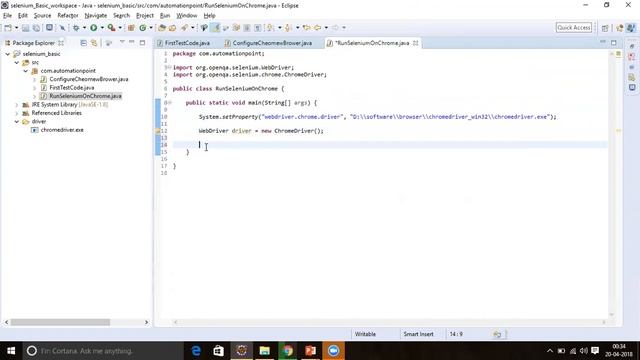This screenshot has height=360, width=640.
Task: Click the warning marker on line 12
Action: pyautogui.click(x=158, y=131)
